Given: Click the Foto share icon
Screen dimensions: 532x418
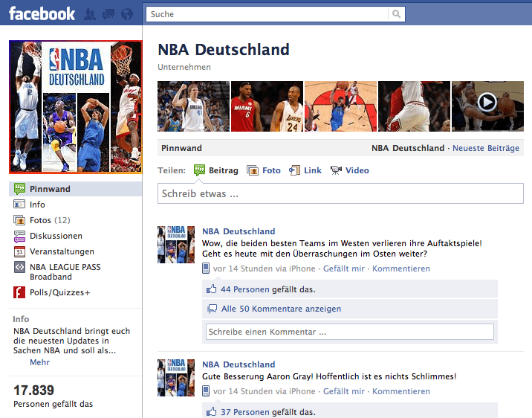Looking at the screenshot, I should coord(253,170).
